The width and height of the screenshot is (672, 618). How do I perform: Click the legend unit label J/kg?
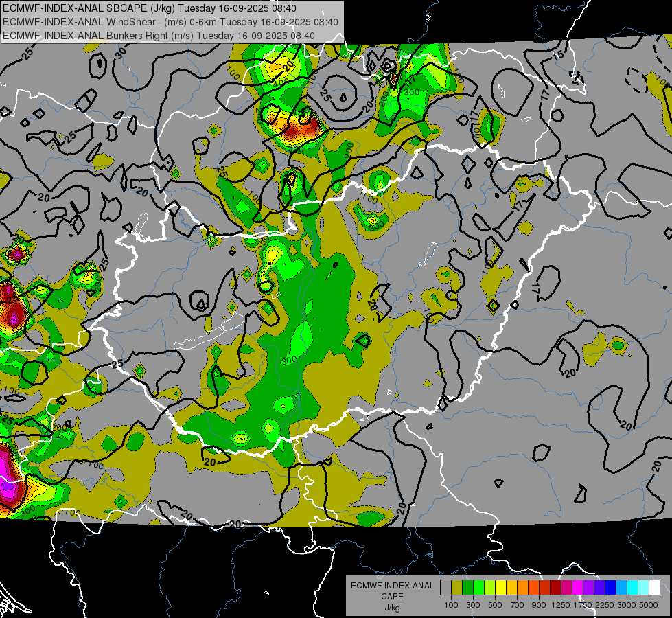[x=393, y=608]
